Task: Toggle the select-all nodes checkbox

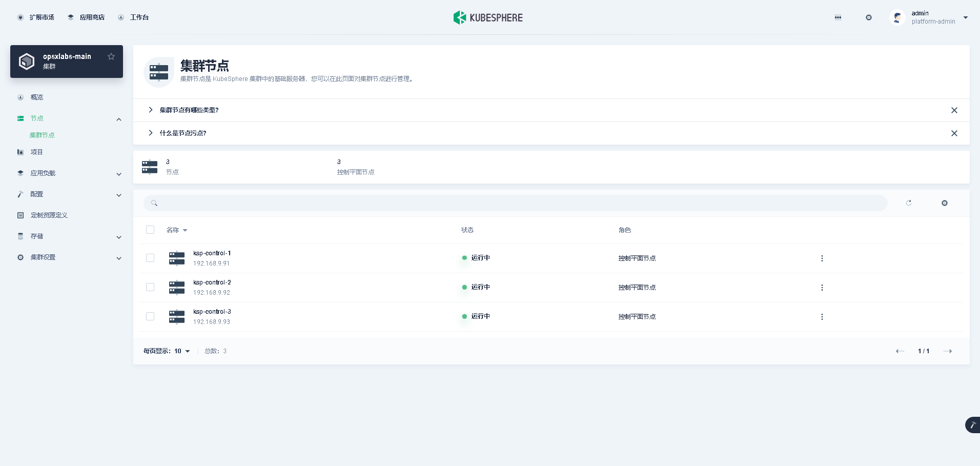Action: (150, 230)
